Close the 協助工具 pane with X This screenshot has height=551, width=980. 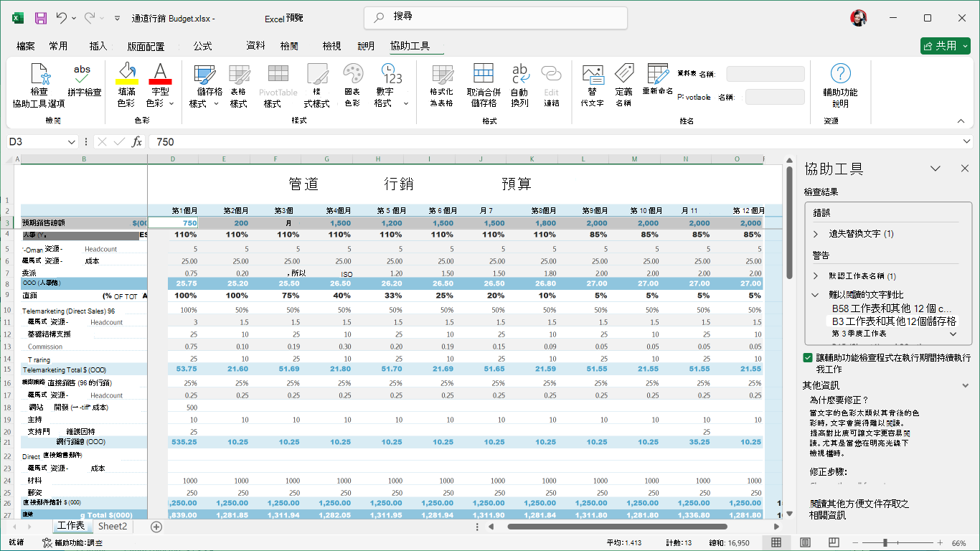(x=965, y=168)
